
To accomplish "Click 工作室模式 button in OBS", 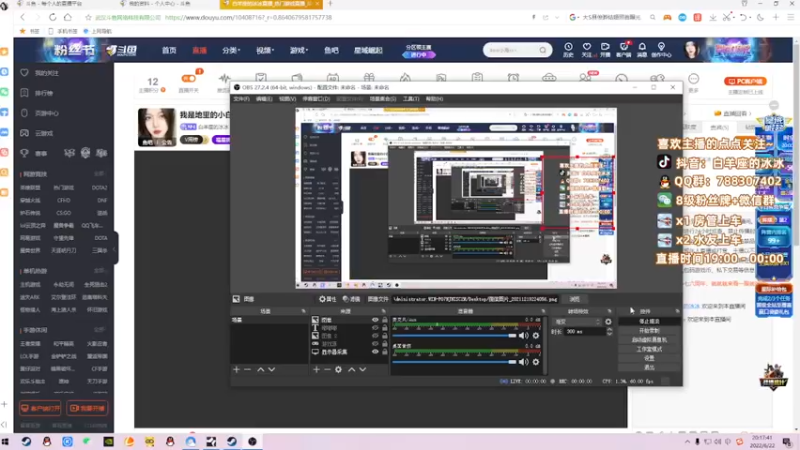I will (649, 349).
